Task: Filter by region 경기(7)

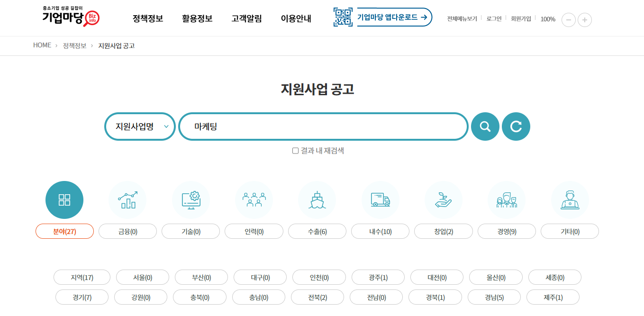Action: click(x=82, y=298)
